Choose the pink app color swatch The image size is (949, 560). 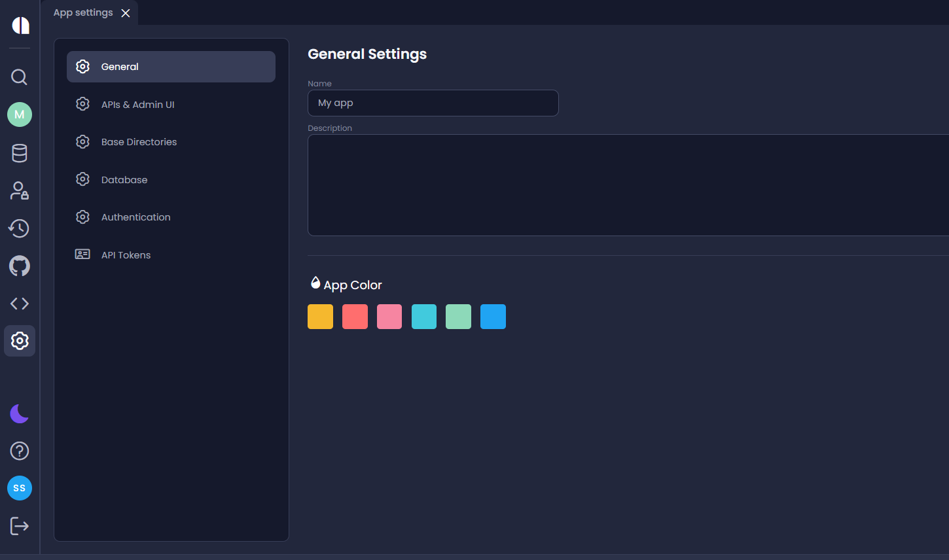pyautogui.click(x=389, y=317)
